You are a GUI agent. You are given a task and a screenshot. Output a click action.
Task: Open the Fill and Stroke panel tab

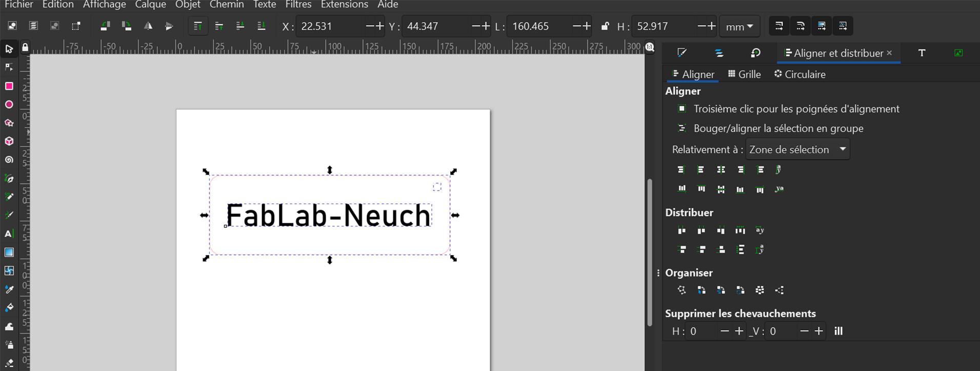click(x=682, y=53)
